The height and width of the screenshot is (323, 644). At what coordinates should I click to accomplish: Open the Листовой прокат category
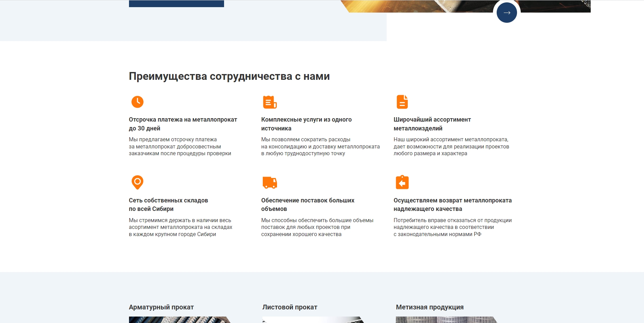[290, 307]
